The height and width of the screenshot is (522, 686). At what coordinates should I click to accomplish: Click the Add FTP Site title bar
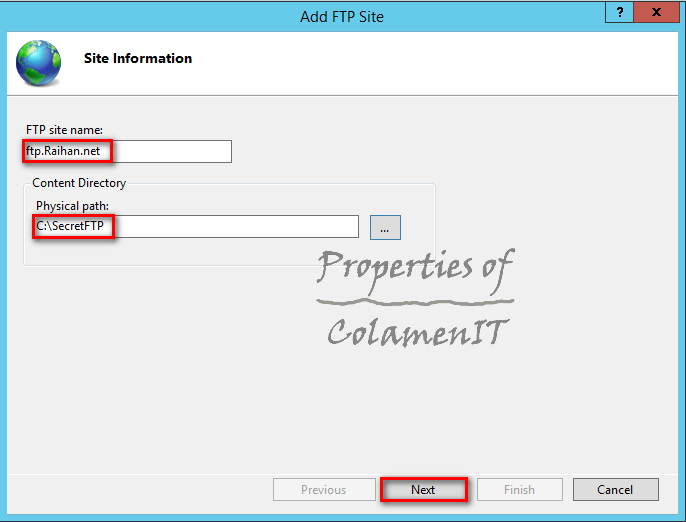tap(341, 16)
